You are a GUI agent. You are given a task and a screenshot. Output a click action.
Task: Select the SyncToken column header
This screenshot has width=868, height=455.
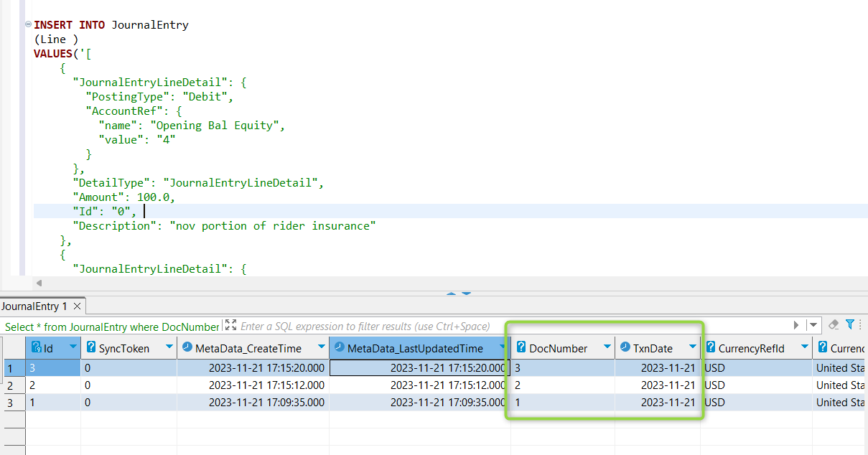[129, 347]
